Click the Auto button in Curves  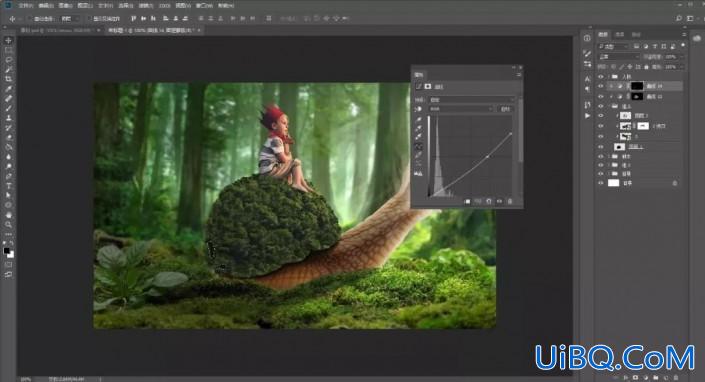tap(506, 109)
